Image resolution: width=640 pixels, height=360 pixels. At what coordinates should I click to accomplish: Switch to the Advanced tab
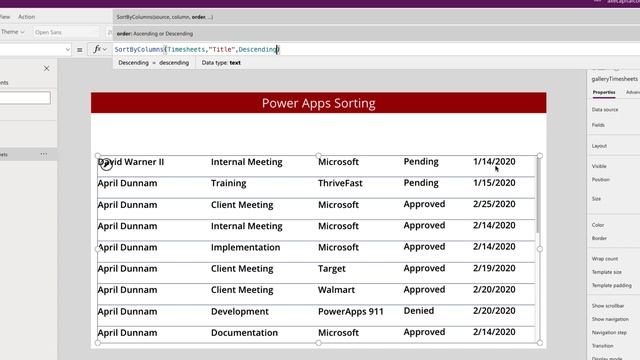point(633,93)
